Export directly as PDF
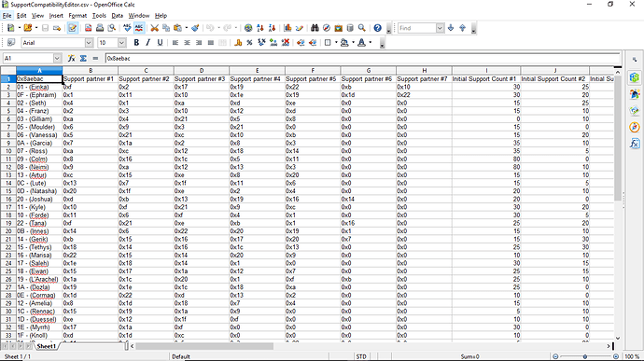Image resolution: width=644 pixels, height=361 pixels. pos(89,28)
